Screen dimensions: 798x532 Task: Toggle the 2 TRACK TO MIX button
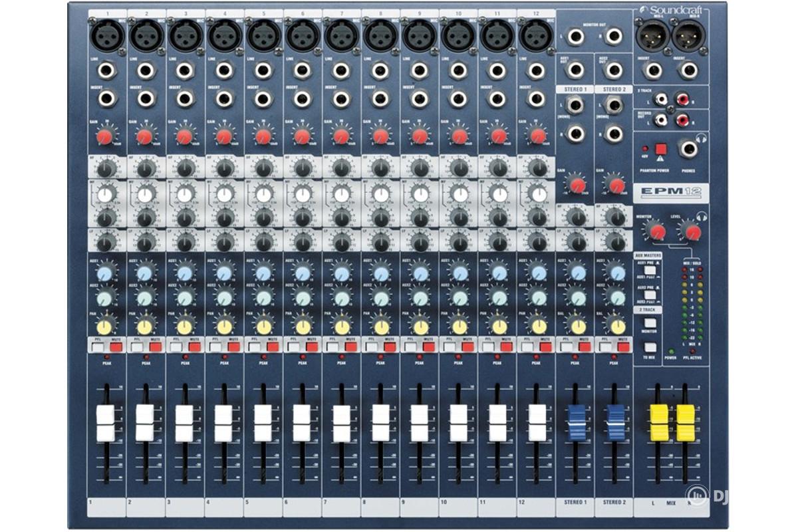pyautogui.click(x=650, y=347)
